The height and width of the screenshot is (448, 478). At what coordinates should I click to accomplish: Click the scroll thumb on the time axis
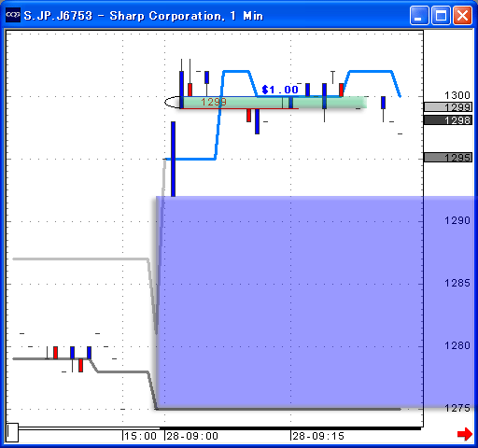click(x=12, y=432)
